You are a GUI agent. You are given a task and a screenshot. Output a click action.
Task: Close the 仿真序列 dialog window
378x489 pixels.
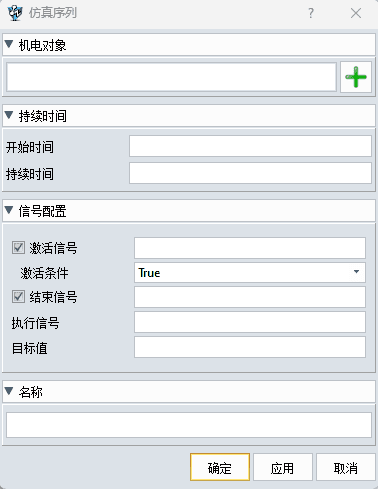356,13
